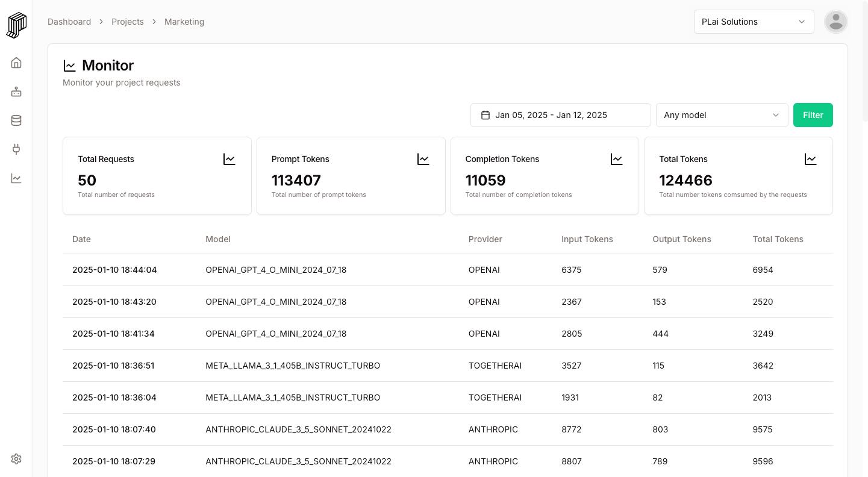Open the chart monitor sidebar icon
This screenshot has width=868, height=477.
[16, 178]
